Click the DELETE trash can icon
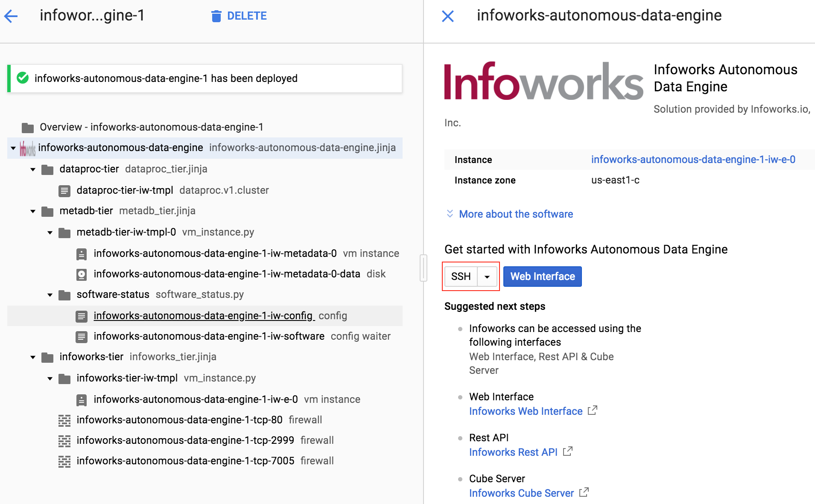815x504 pixels. (216, 16)
